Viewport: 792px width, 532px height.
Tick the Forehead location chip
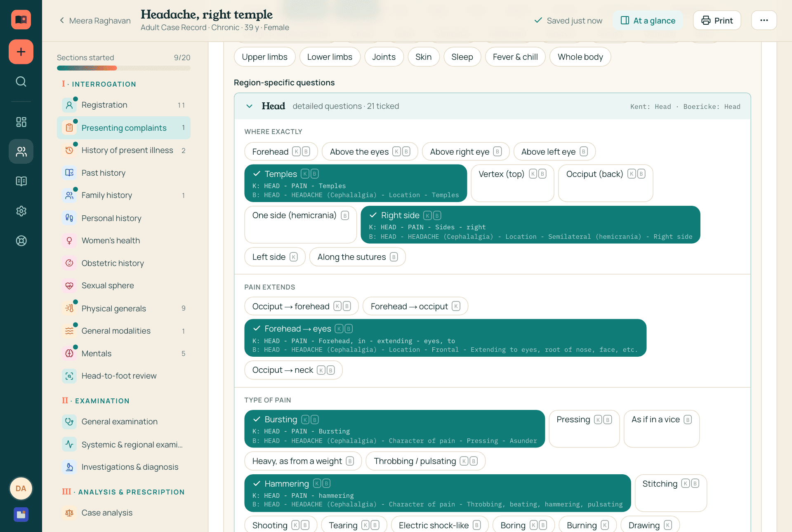[x=281, y=152]
